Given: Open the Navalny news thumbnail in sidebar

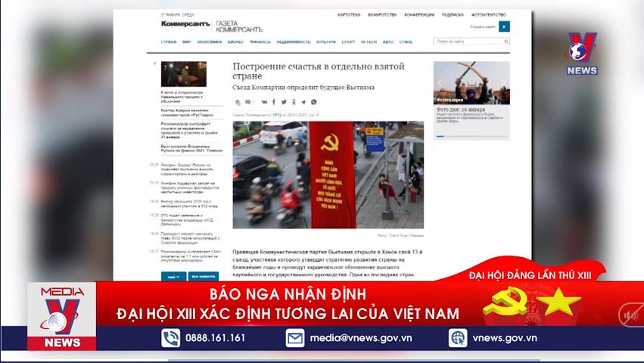Looking at the screenshot, I should (184, 74).
